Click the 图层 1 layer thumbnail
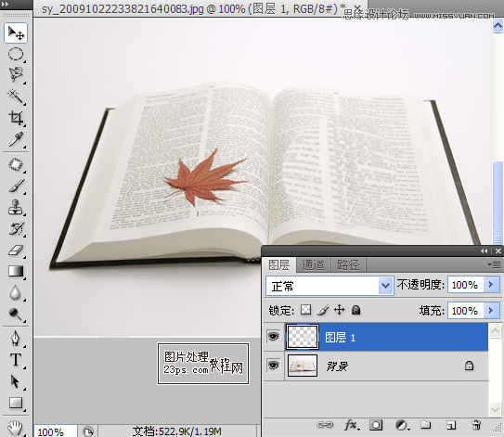504x437 pixels. point(303,337)
